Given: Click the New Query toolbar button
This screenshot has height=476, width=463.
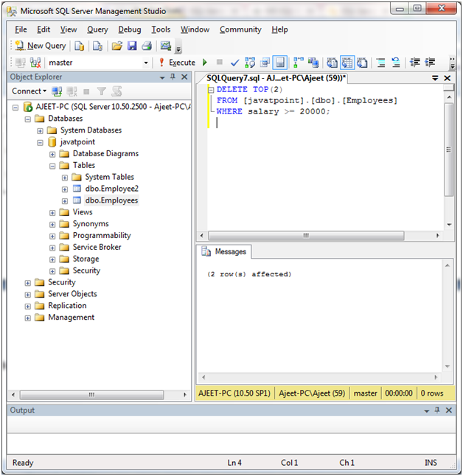Looking at the screenshot, I should [x=41, y=46].
